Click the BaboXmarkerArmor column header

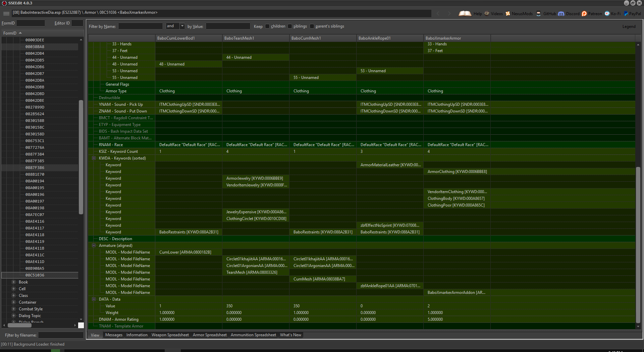457,38
